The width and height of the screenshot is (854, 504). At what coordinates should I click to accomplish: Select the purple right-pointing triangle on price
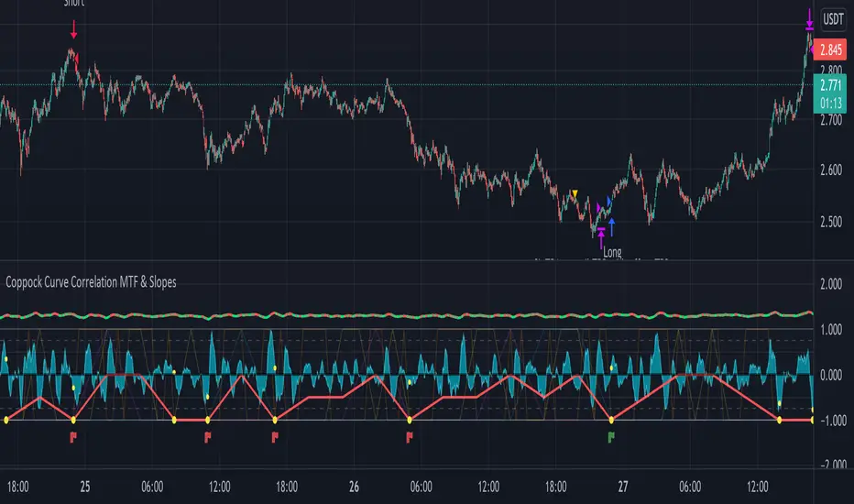point(598,208)
